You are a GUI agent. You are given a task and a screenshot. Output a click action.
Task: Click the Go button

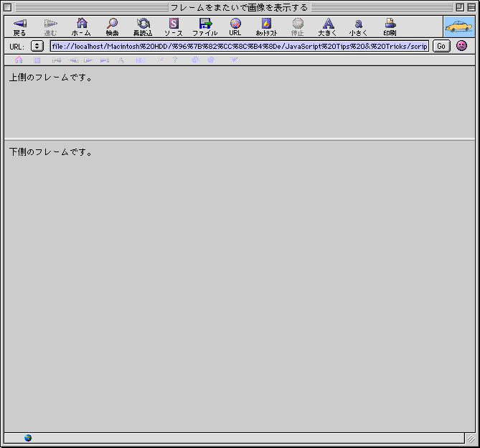pyautogui.click(x=441, y=46)
